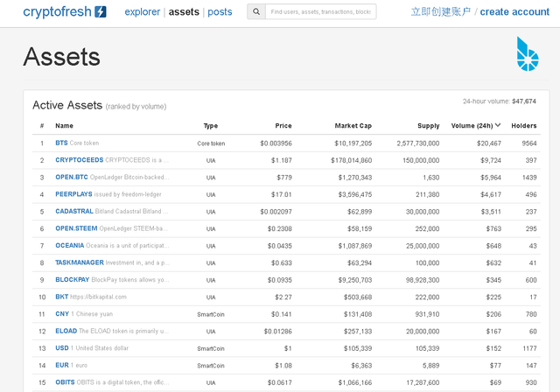Click the CADASTRAL price $0.002097

276,212
